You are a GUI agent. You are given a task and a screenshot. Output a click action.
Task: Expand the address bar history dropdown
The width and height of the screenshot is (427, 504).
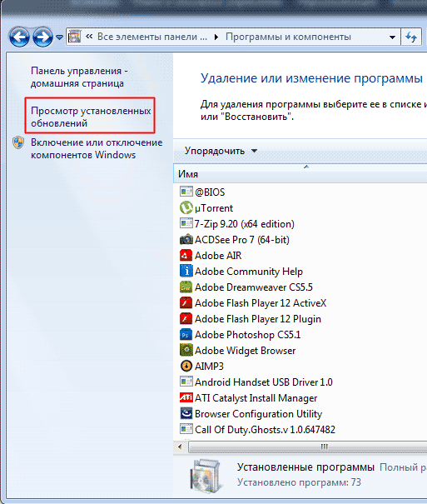pos(392,37)
